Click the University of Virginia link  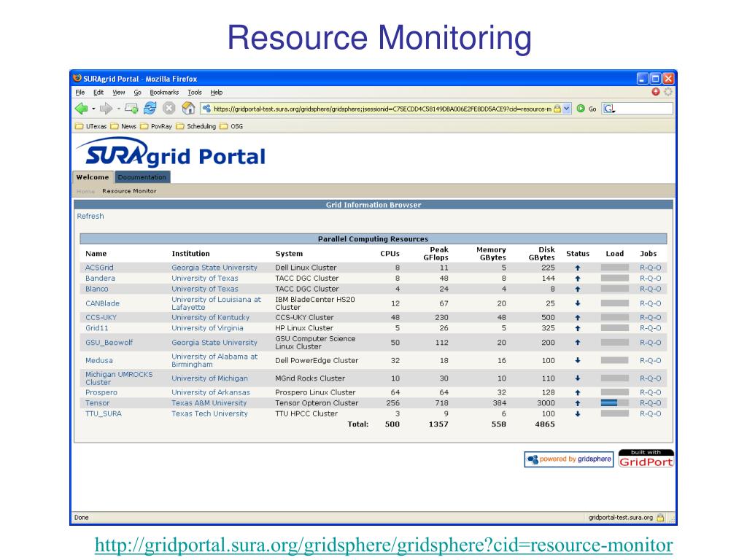tap(207, 328)
